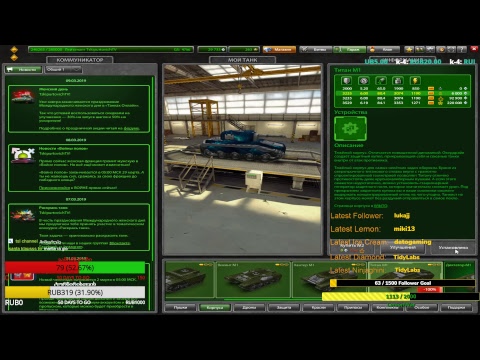Click the gold star icon in top bar

point(409,50)
